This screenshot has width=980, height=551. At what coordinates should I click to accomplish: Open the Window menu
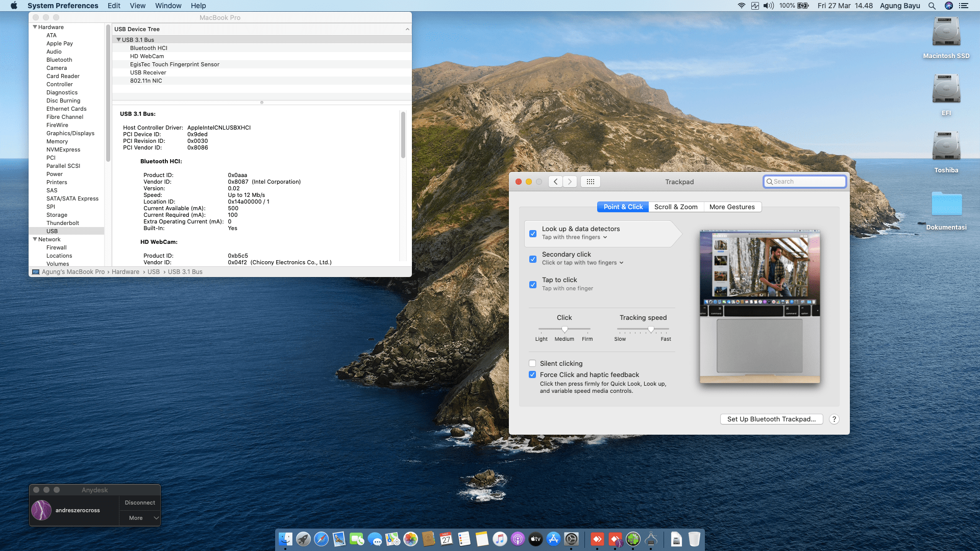coord(168,6)
